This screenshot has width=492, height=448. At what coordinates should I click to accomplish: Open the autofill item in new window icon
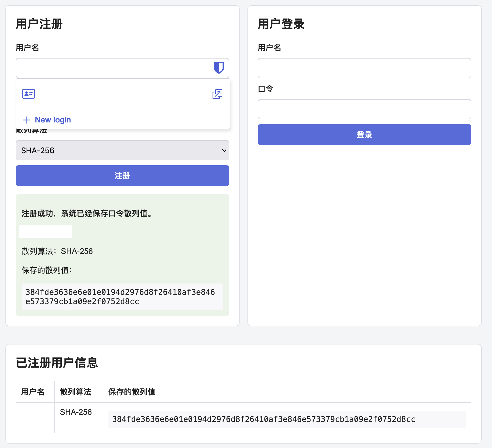pos(217,94)
